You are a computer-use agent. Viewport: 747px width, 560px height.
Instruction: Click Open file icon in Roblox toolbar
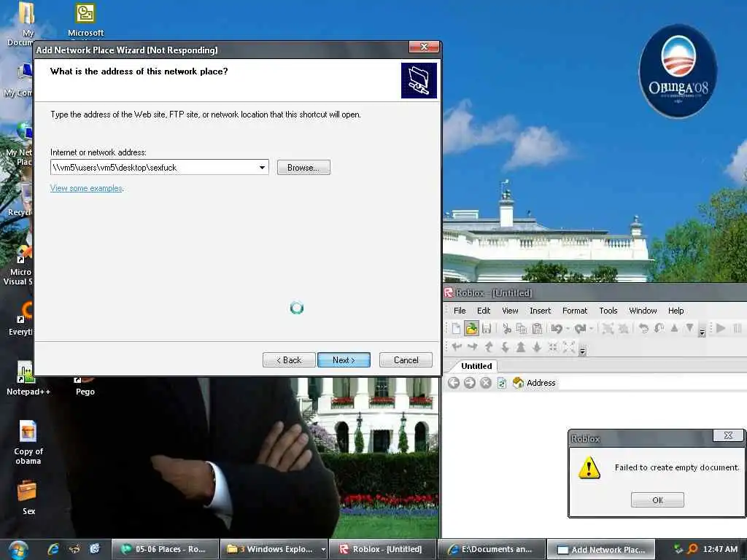(x=471, y=328)
